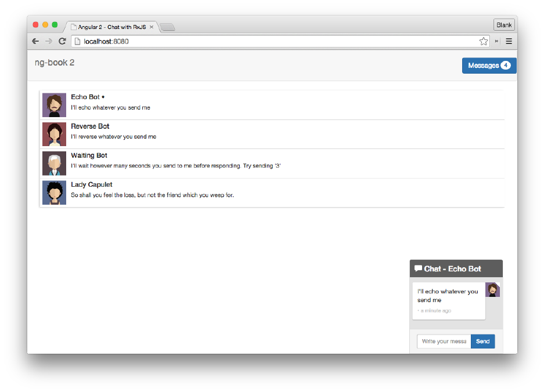Click Echo Bot avatar in thread list

pyautogui.click(x=54, y=105)
